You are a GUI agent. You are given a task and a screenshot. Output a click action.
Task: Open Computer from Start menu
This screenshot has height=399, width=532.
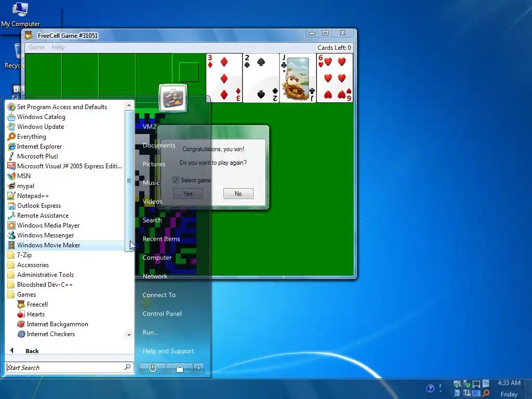(157, 258)
